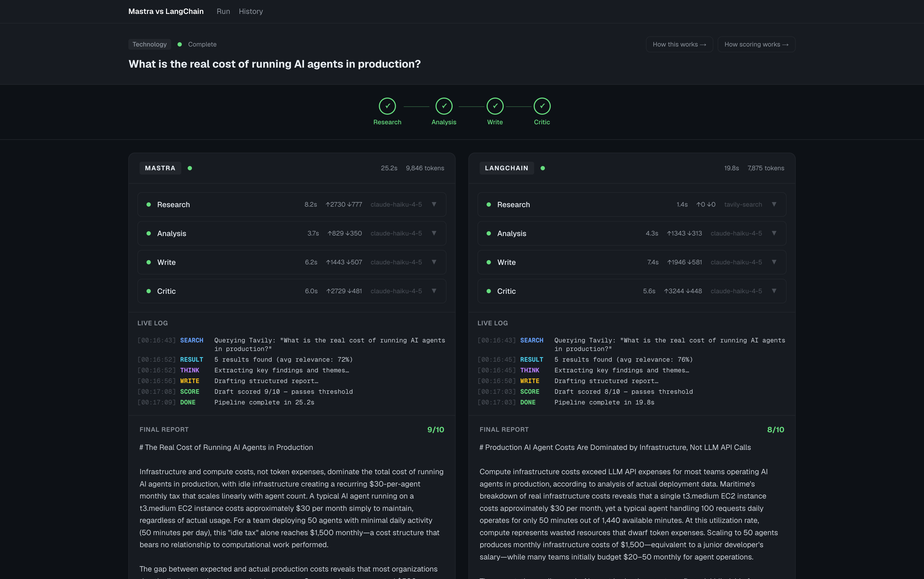
Task: Click the status dot on LangChain Write row
Action: pos(489,262)
